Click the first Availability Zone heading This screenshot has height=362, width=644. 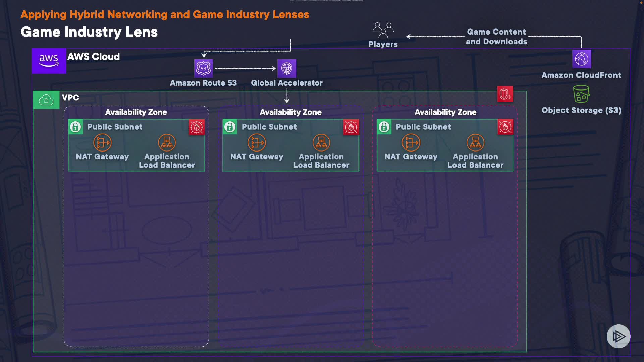[136, 112]
